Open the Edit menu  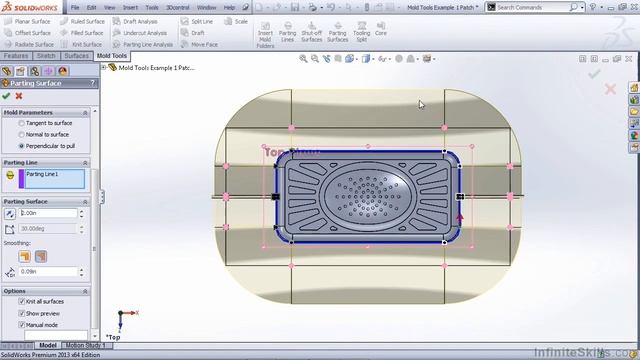(x=91, y=7)
